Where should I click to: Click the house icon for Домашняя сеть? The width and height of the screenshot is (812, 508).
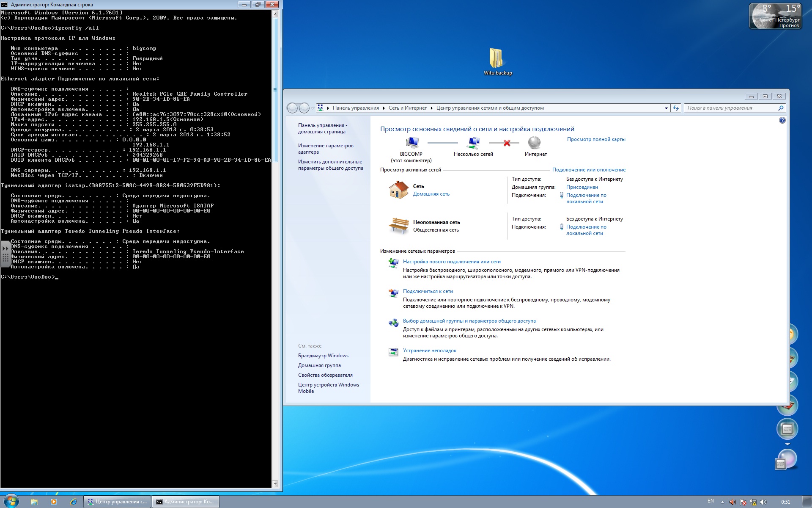click(x=398, y=190)
